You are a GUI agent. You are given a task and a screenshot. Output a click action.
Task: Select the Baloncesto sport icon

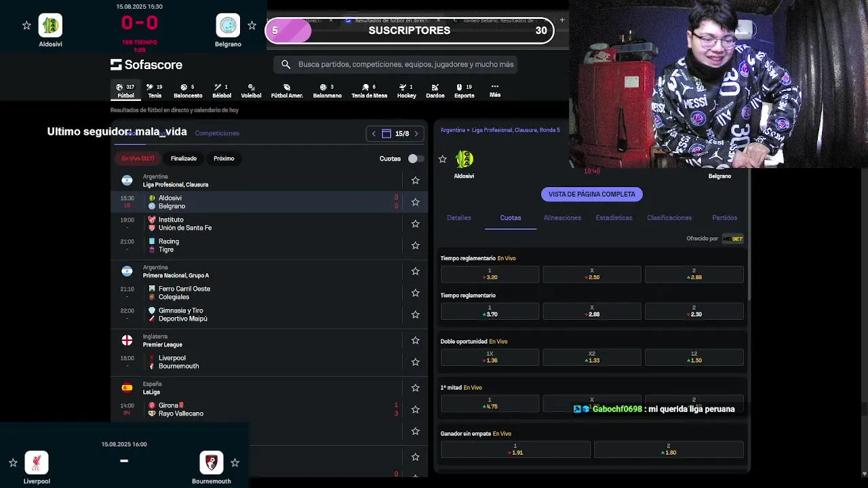click(x=188, y=91)
